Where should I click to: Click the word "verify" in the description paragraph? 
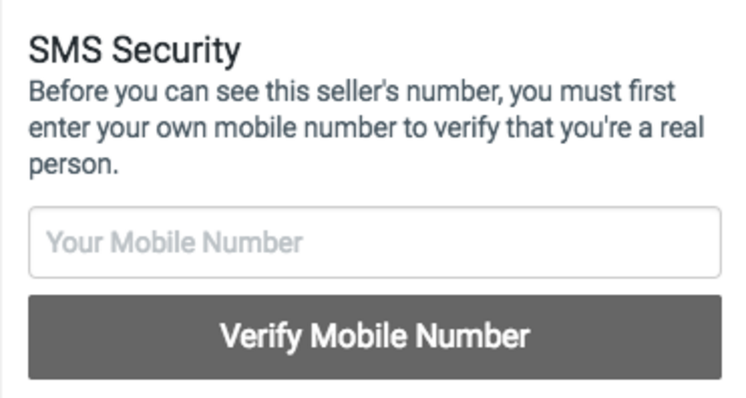(467, 129)
